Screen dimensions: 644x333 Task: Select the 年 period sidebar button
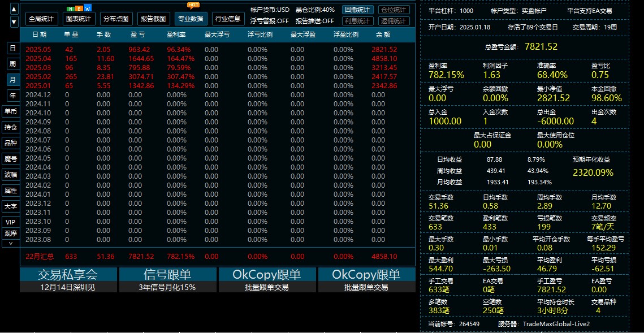13,96
